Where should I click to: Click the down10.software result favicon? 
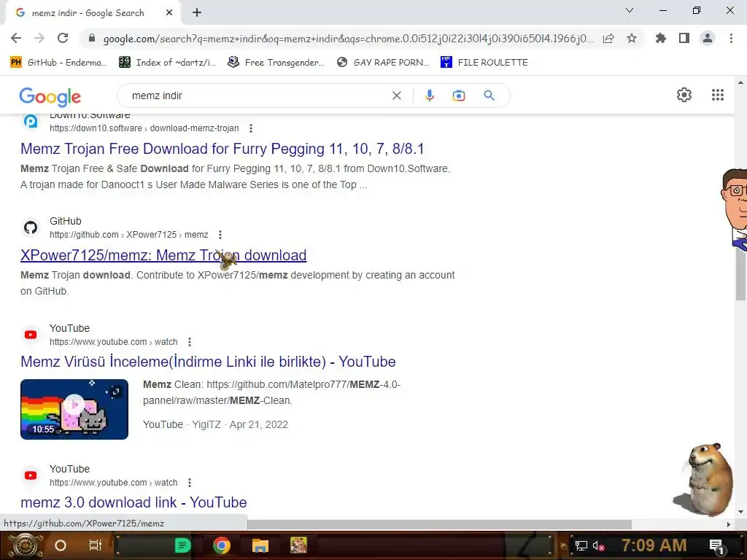[31, 122]
